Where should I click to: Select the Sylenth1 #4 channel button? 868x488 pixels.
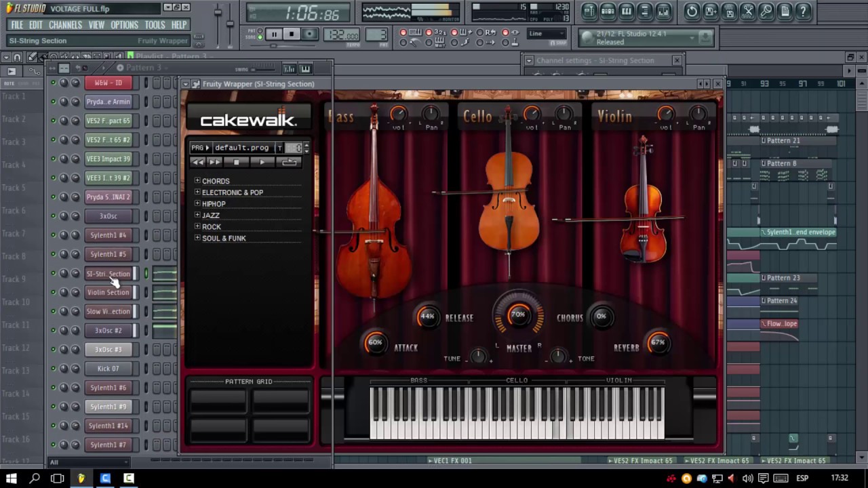[108, 235]
